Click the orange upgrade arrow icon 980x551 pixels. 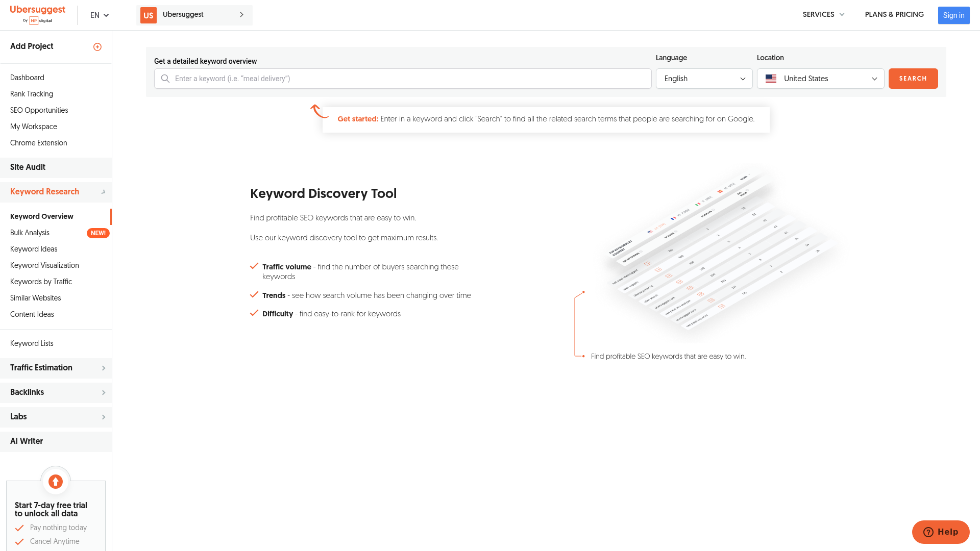click(56, 481)
